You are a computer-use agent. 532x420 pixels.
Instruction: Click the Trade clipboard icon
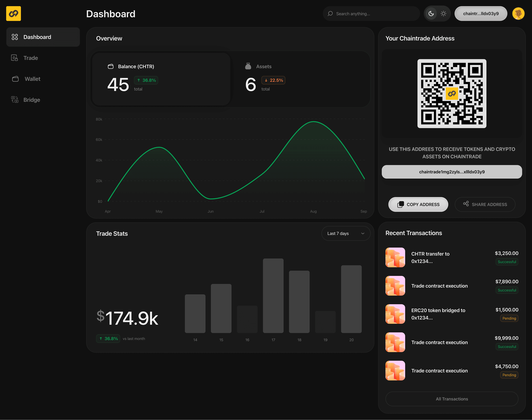click(x=14, y=58)
